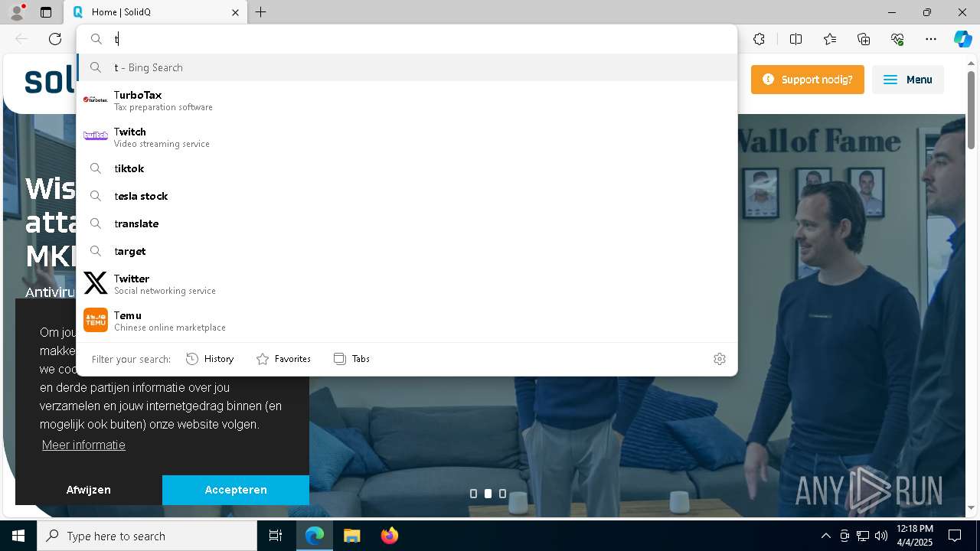The width and height of the screenshot is (980, 551).
Task: Open the Meer informatie link
Action: 83,445
